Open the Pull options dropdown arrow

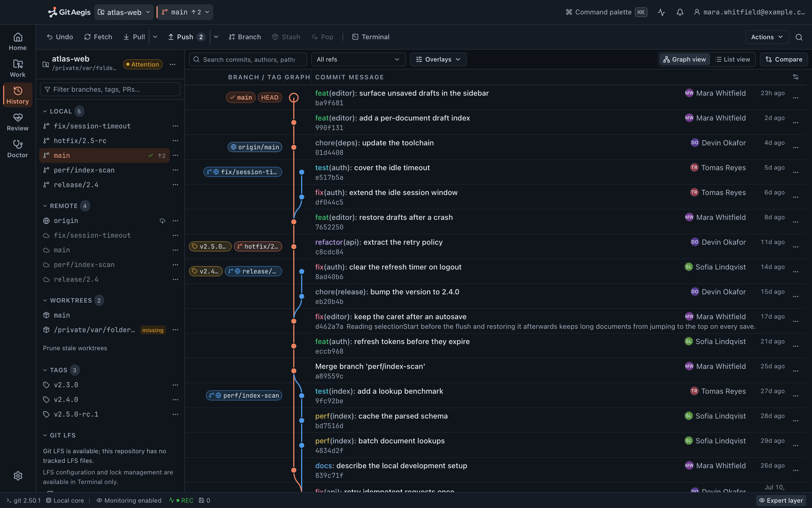(x=155, y=37)
